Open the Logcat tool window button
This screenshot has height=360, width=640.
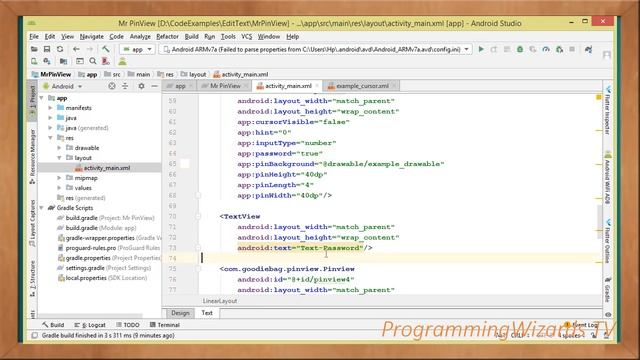point(90,325)
